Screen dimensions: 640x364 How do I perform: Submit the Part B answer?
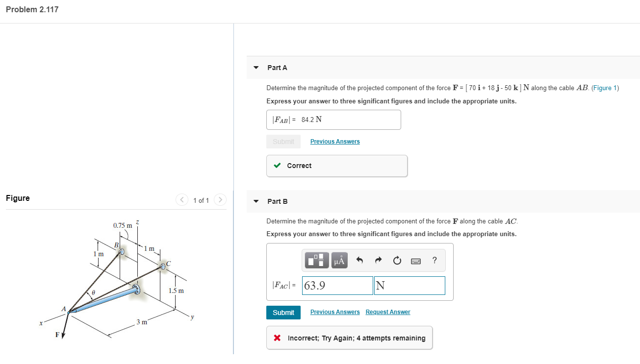click(x=283, y=312)
